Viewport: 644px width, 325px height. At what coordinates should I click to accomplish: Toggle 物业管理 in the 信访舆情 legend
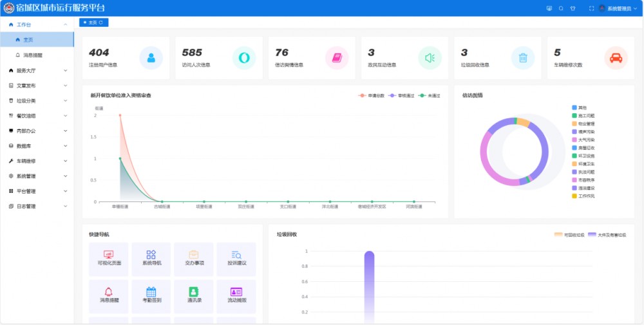[583, 124]
